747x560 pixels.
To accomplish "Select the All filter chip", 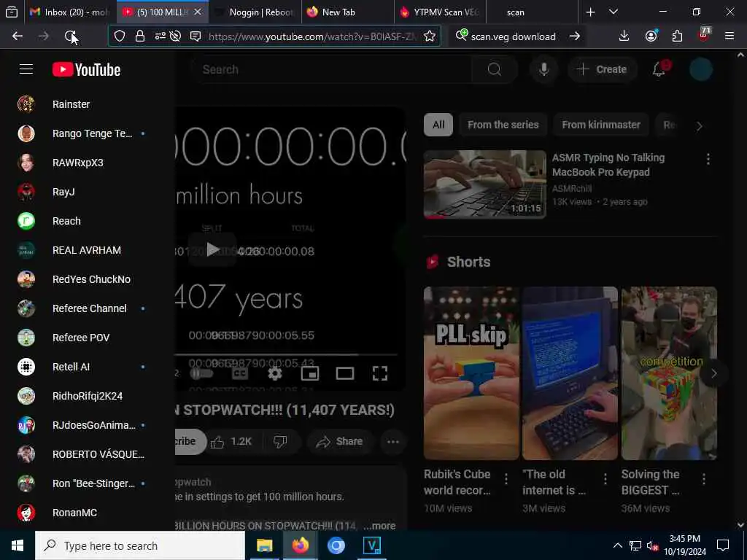I will pos(438,125).
